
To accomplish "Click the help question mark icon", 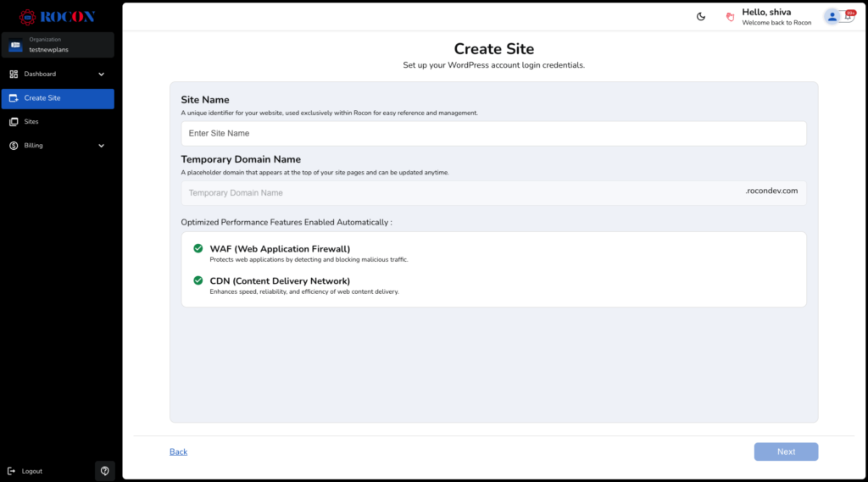I will click(x=104, y=471).
